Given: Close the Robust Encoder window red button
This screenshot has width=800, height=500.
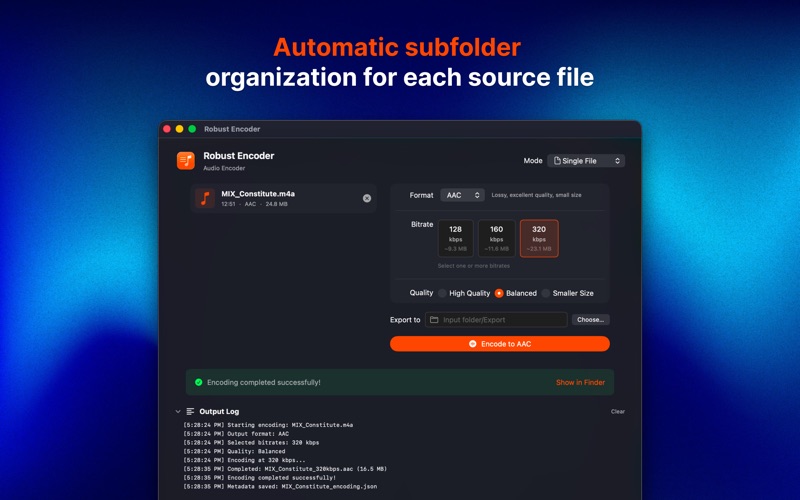Looking at the screenshot, I should (167, 129).
